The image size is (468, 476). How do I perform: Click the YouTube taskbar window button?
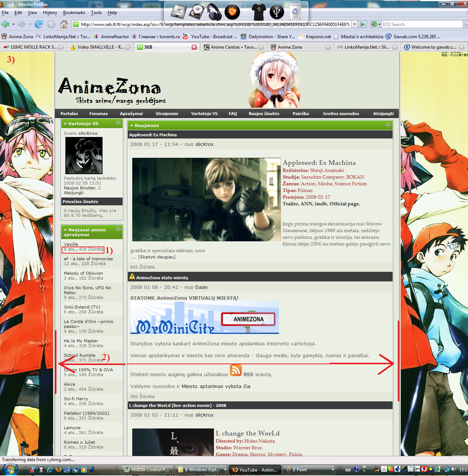pyautogui.click(x=255, y=470)
